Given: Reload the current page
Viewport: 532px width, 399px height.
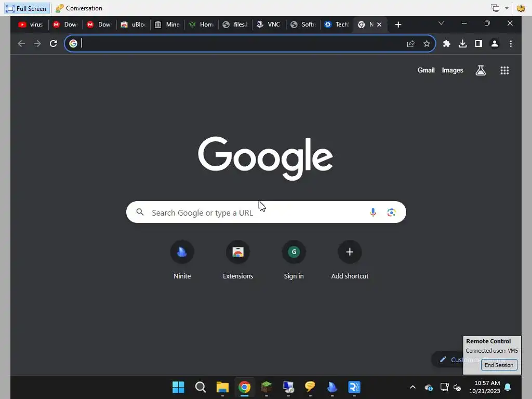Looking at the screenshot, I should (x=54, y=44).
